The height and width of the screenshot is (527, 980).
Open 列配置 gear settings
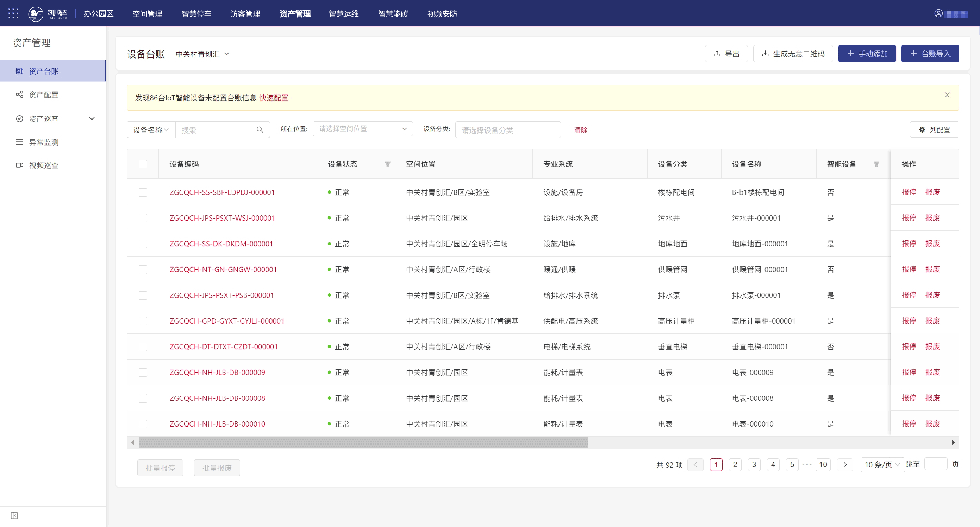(934, 130)
